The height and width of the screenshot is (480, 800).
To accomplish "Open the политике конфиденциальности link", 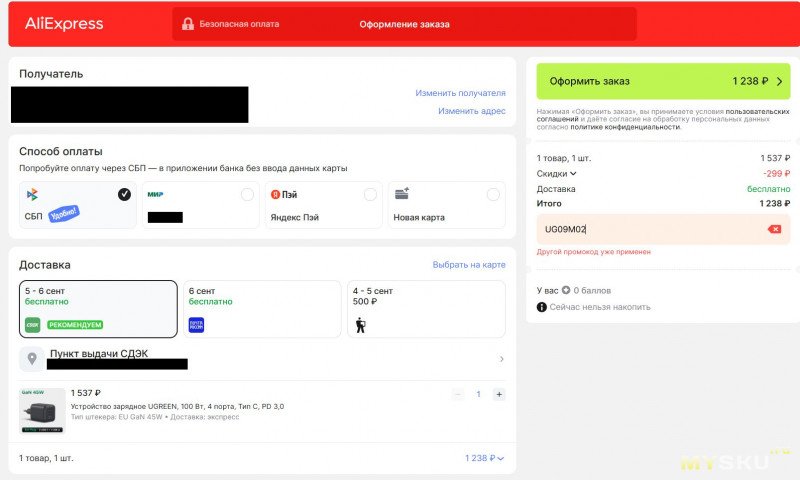I will point(625,127).
